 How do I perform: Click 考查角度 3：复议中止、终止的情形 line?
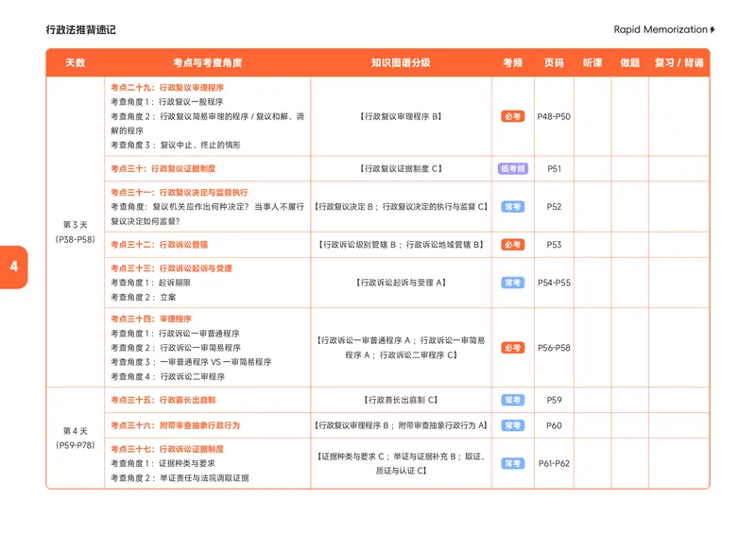click(176, 146)
